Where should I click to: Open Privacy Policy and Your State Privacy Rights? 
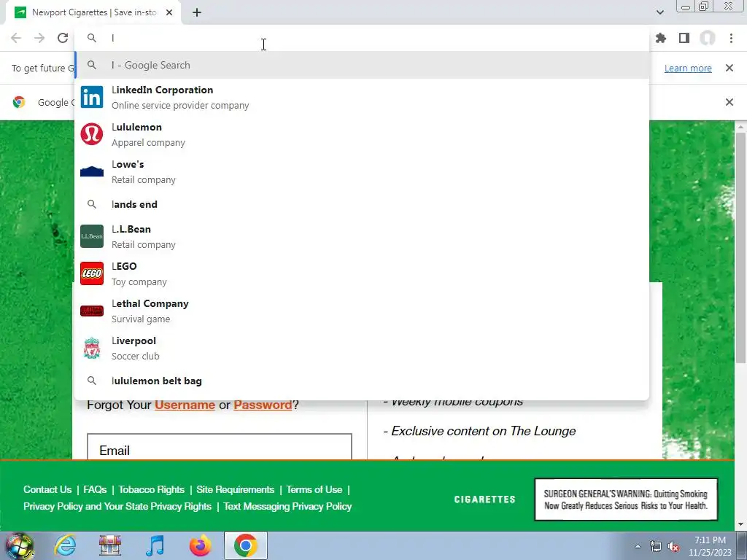(117, 506)
